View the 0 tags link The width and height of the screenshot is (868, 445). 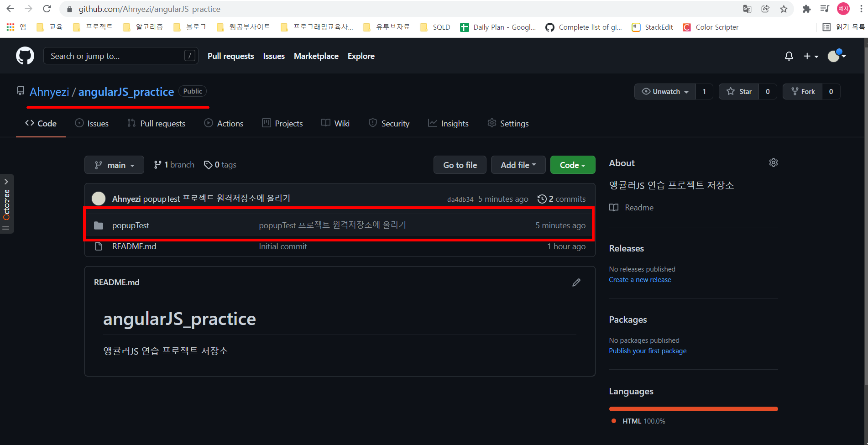(220, 165)
